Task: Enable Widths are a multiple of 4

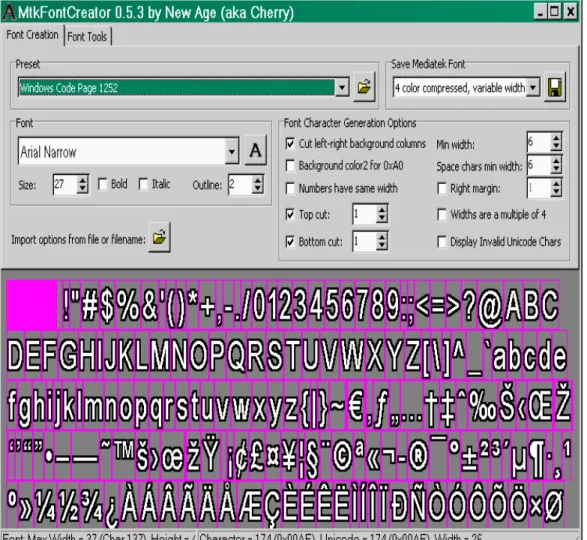Action: [442, 215]
